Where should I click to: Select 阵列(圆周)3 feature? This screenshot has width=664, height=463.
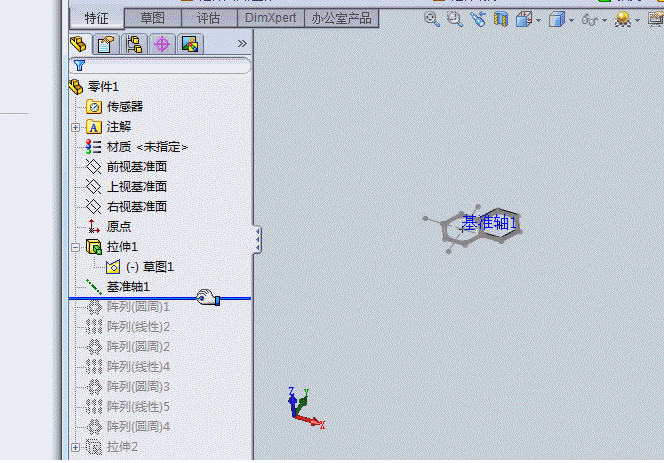tap(138, 386)
